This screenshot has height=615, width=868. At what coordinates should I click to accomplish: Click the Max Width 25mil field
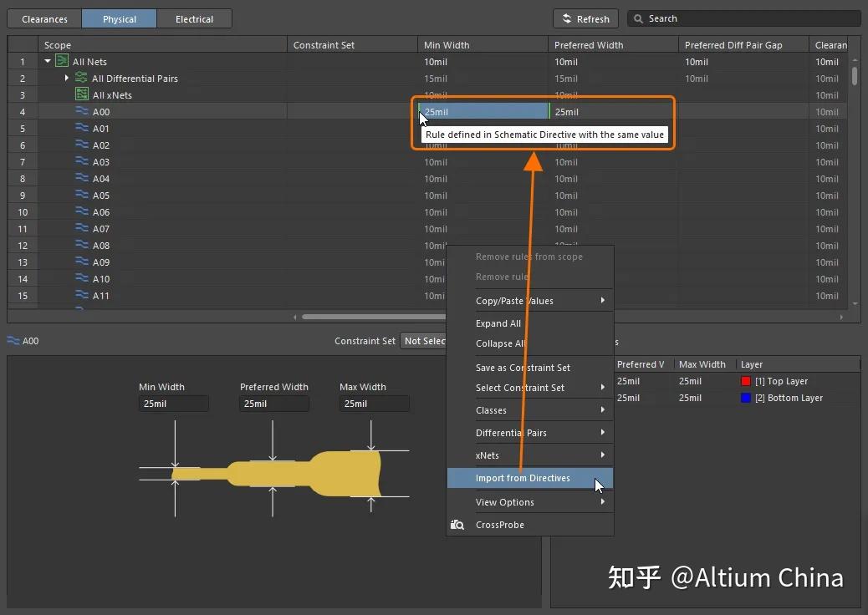(x=375, y=404)
